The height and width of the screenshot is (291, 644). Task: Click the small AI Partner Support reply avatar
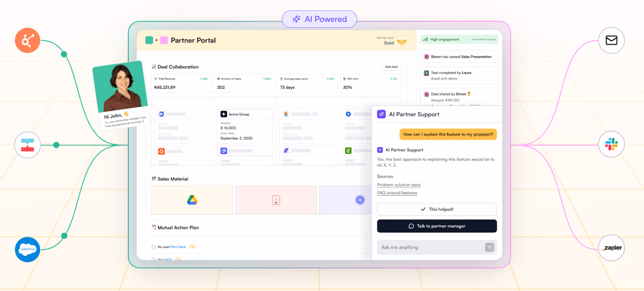[380, 150]
